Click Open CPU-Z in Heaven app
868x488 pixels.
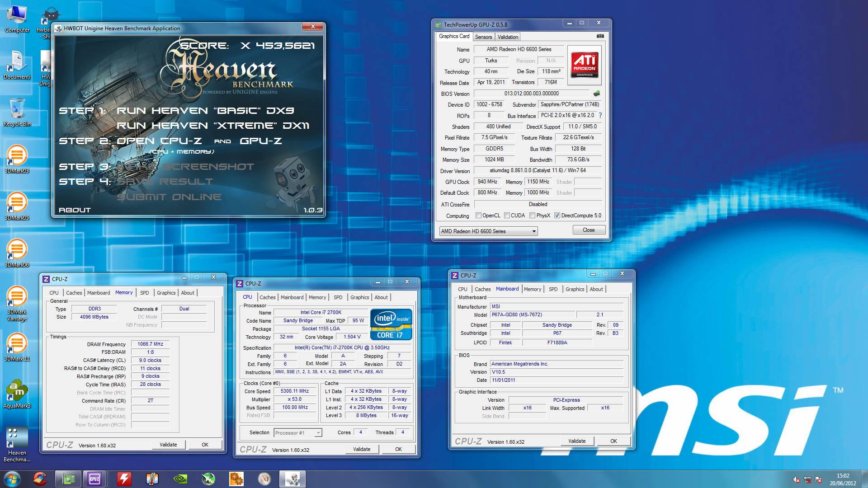(159, 141)
